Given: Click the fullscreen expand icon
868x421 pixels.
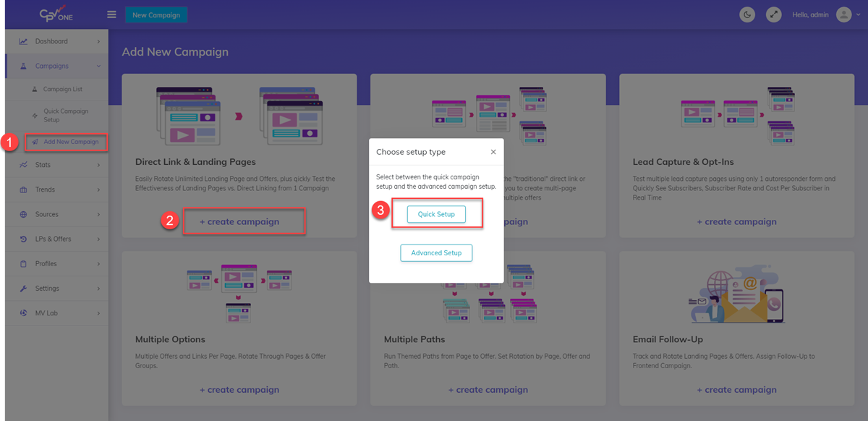Looking at the screenshot, I should pyautogui.click(x=774, y=14).
